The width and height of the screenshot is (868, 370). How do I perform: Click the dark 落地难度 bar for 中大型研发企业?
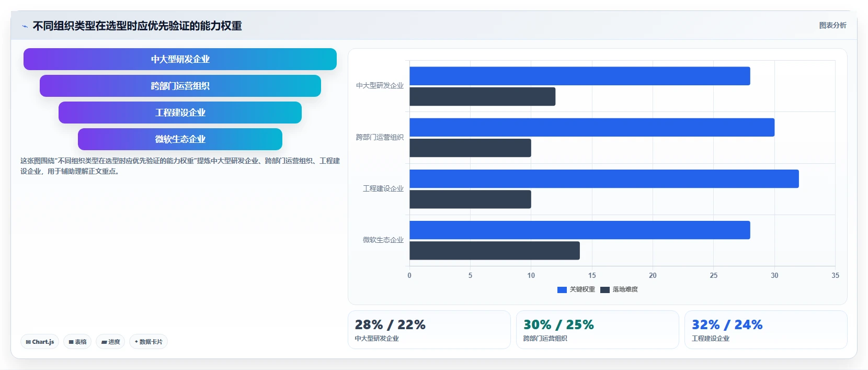[x=483, y=96]
